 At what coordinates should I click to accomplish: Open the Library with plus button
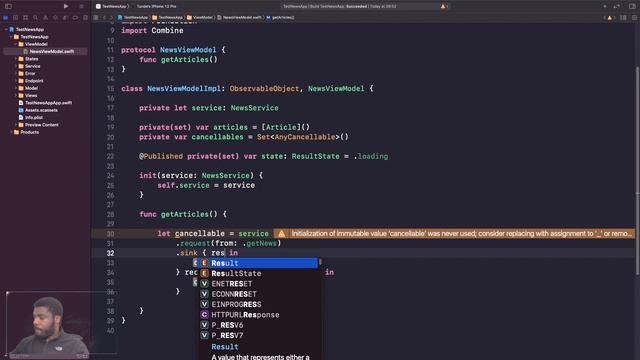click(605, 7)
